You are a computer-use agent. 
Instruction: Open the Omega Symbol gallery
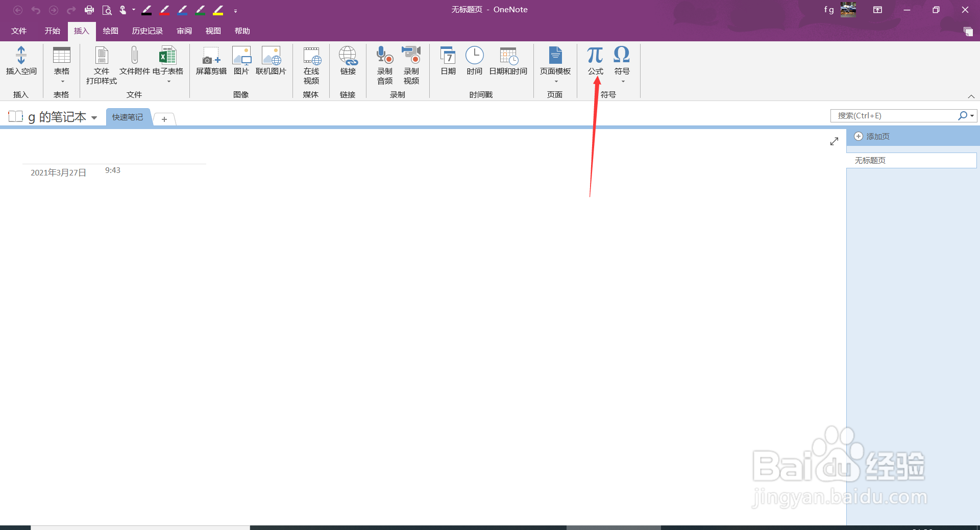[622, 55]
